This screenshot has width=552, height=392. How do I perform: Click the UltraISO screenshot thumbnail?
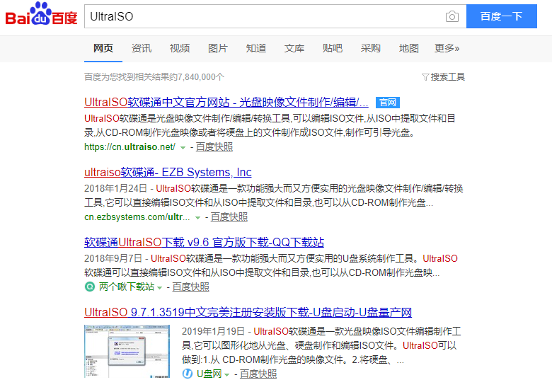click(x=127, y=351)
